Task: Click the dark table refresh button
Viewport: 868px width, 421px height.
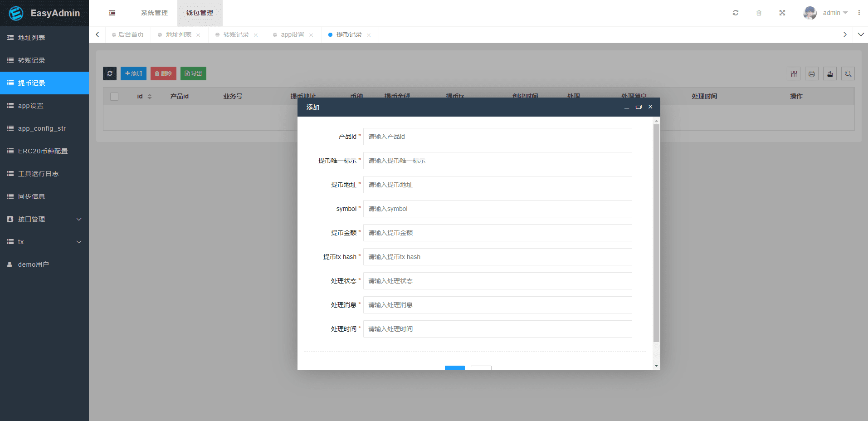Action: click(x=110, y=73)
